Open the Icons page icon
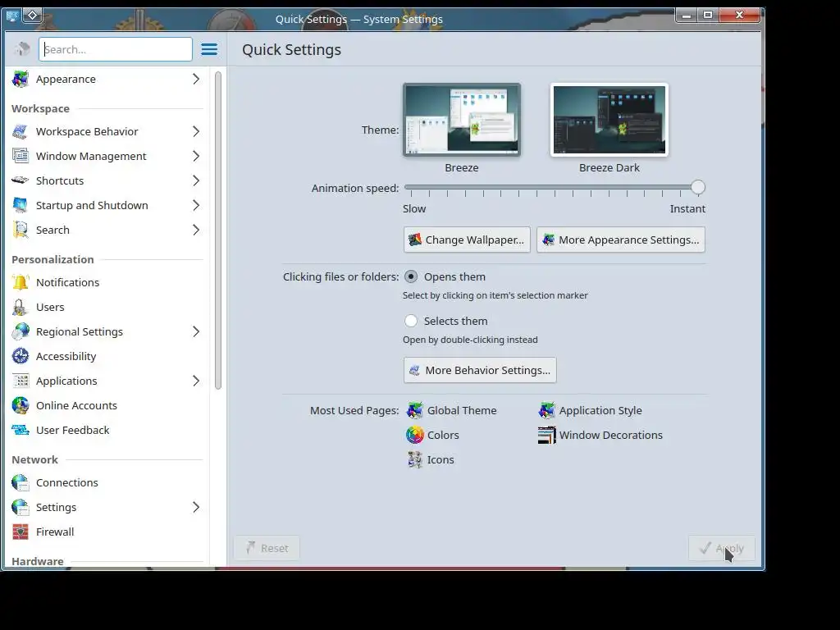The image size is (840, 630). tap(414, 459)
